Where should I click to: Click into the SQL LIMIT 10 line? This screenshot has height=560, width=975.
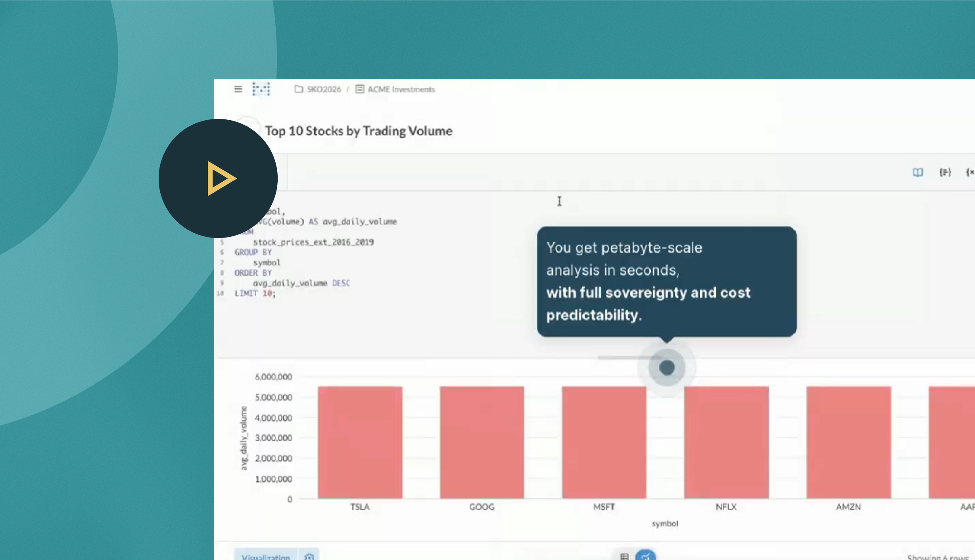tap(255, 293)
